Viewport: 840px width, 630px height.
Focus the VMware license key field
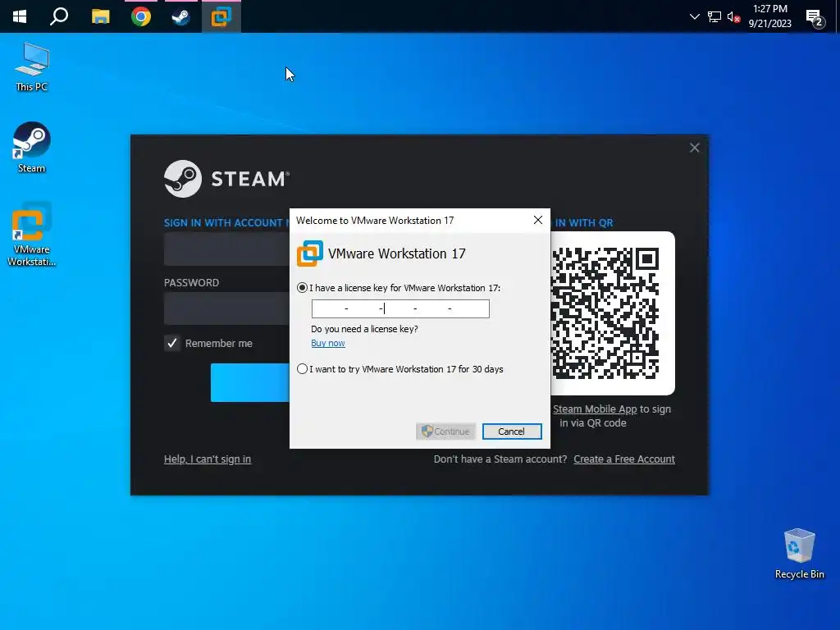[x=400, y=308]
